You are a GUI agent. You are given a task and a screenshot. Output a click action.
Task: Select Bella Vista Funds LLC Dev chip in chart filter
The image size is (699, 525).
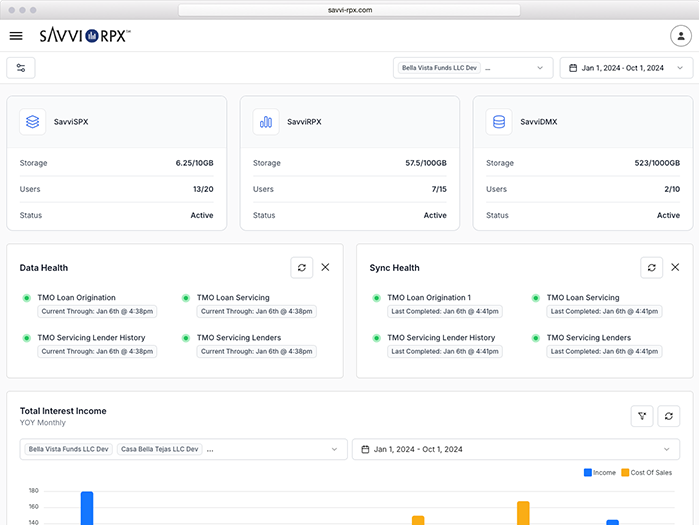coord(68,449)
